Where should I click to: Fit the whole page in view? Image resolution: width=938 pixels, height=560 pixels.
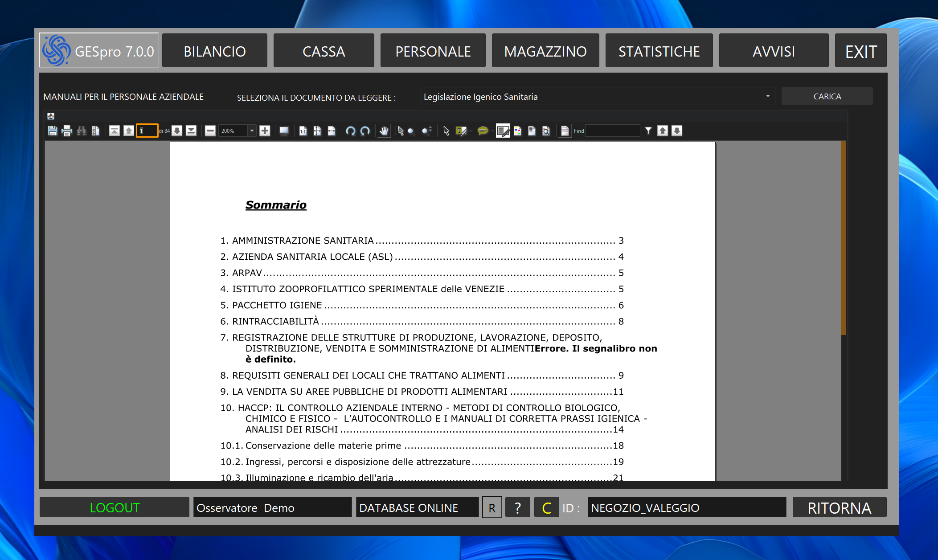317,131
